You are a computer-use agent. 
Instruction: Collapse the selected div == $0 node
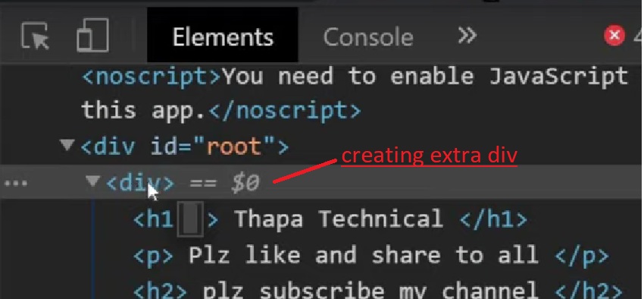93,181
